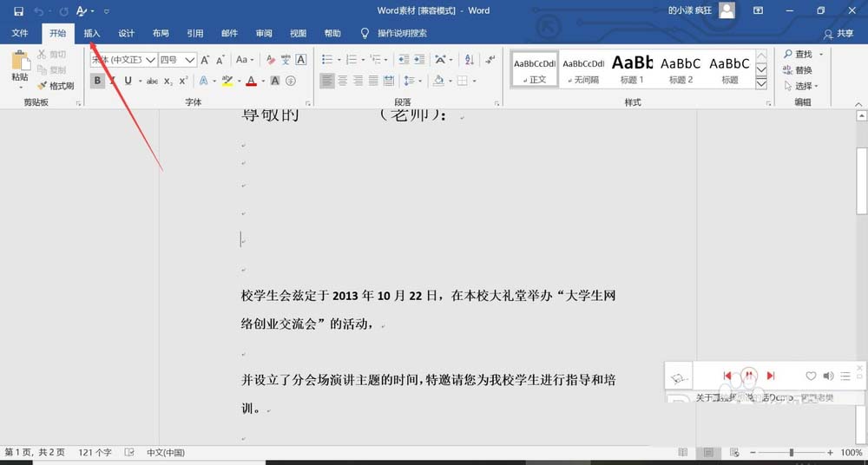The height and width of the screenshot is (465, 868).
Task: Click the Paste (粘贴) clipboard icon
Action: (21, 61)
